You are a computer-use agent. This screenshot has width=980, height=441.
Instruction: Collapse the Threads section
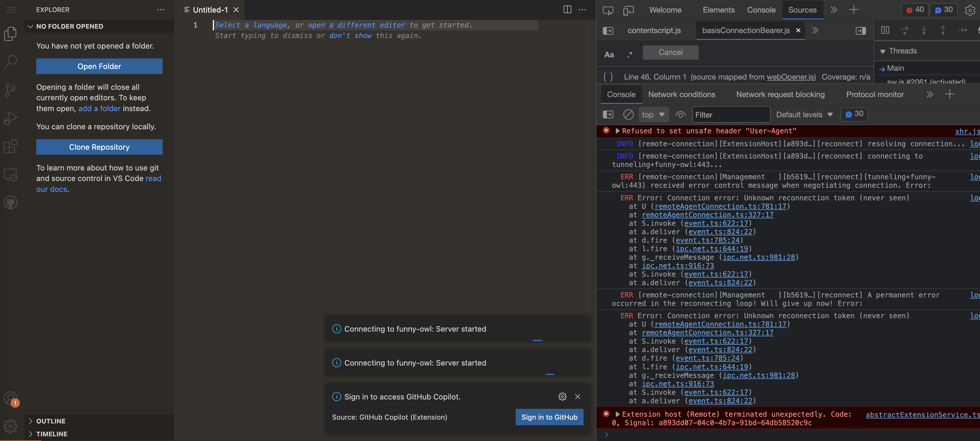(x=883, y=51)
